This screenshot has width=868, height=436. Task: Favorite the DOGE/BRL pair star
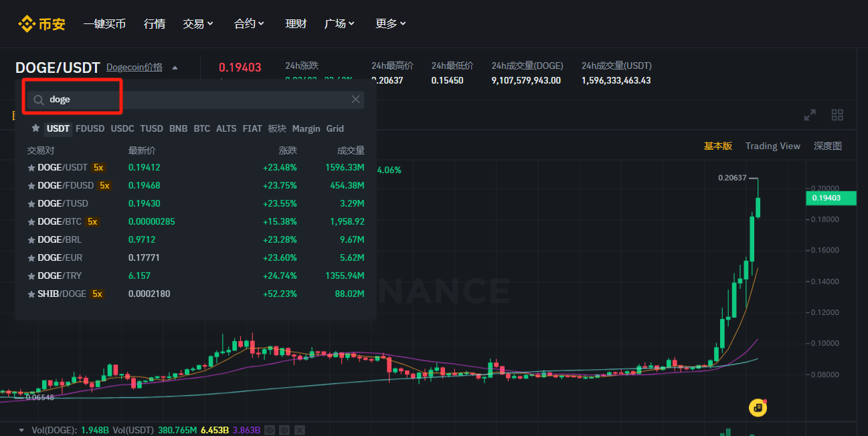(x=31, y=240)
